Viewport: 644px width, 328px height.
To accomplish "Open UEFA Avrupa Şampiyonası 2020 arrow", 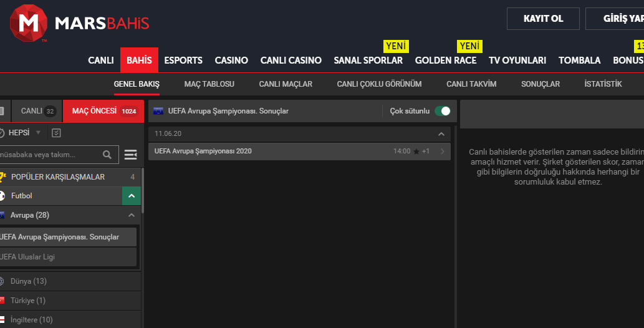I will [443, 152].
